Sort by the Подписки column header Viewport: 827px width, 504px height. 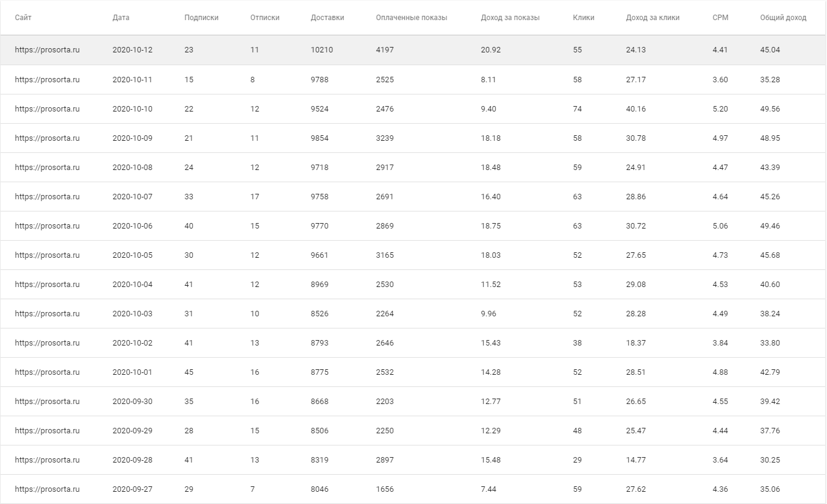(x=201, y=18)
